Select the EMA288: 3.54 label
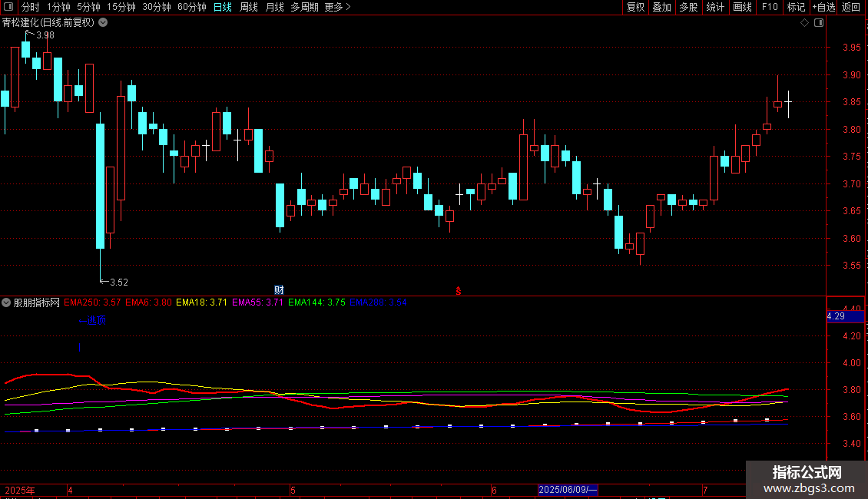 coord(378,302)
